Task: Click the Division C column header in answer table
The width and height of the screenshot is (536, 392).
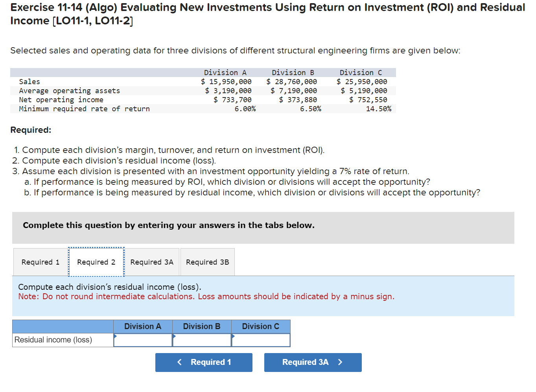Action: tap(260, 326)
